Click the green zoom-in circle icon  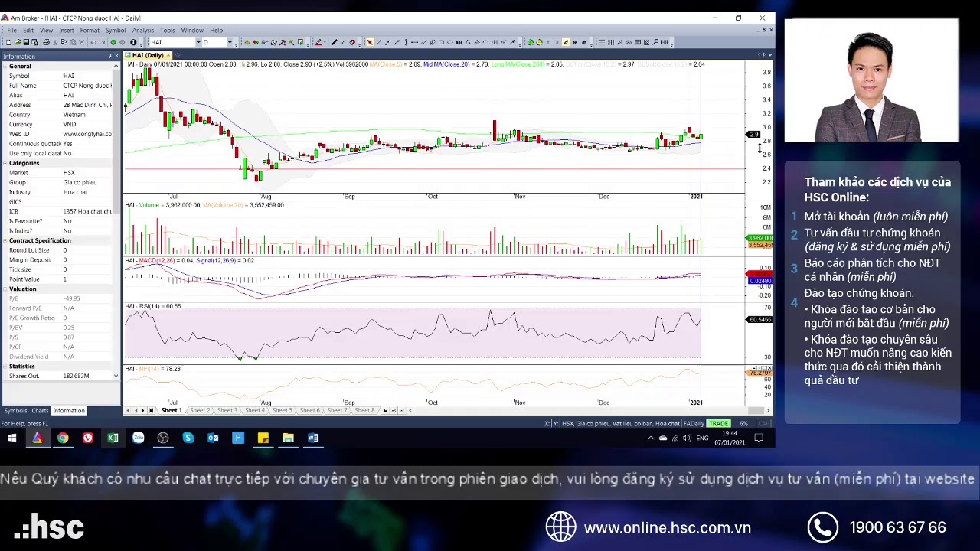click(x=531, y=42)
